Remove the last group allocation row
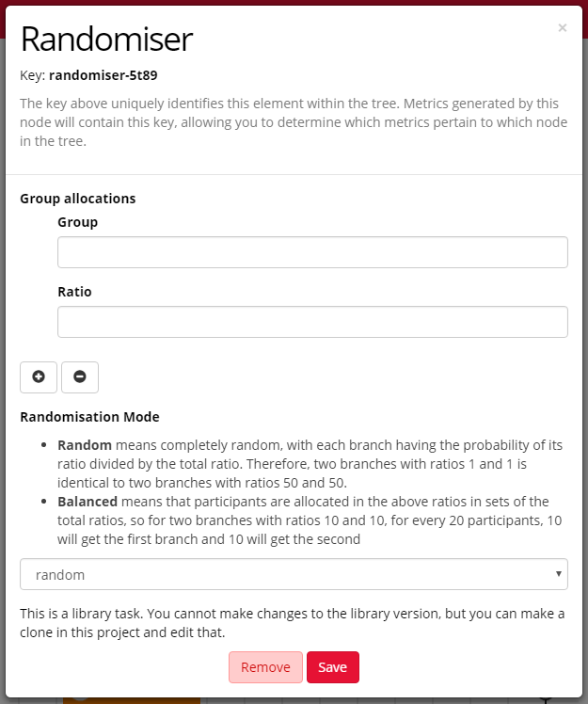This screenshot has height=704, width=588. click(x=80, y=376)
